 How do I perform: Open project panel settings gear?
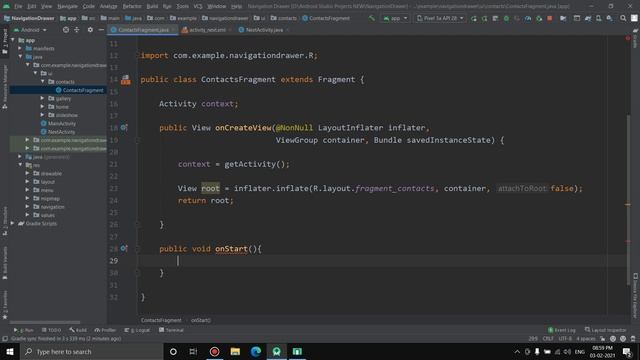[x=90, y=30]
